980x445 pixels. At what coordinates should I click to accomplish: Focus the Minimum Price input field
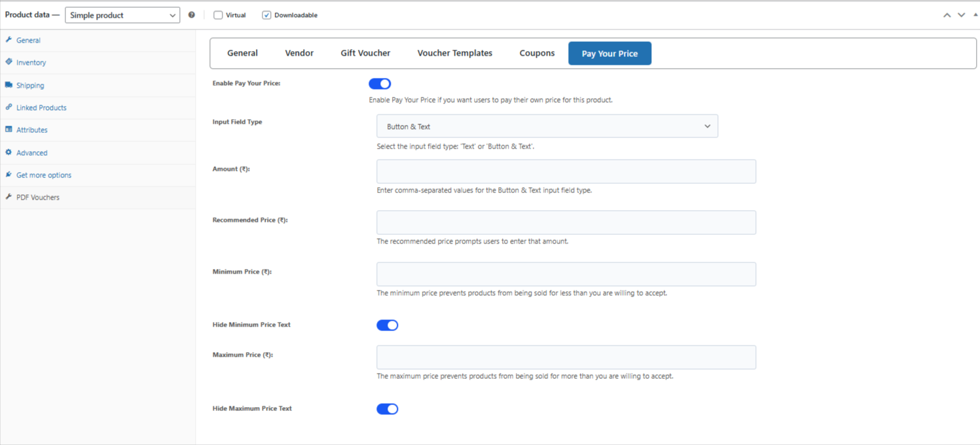point(566,274)
